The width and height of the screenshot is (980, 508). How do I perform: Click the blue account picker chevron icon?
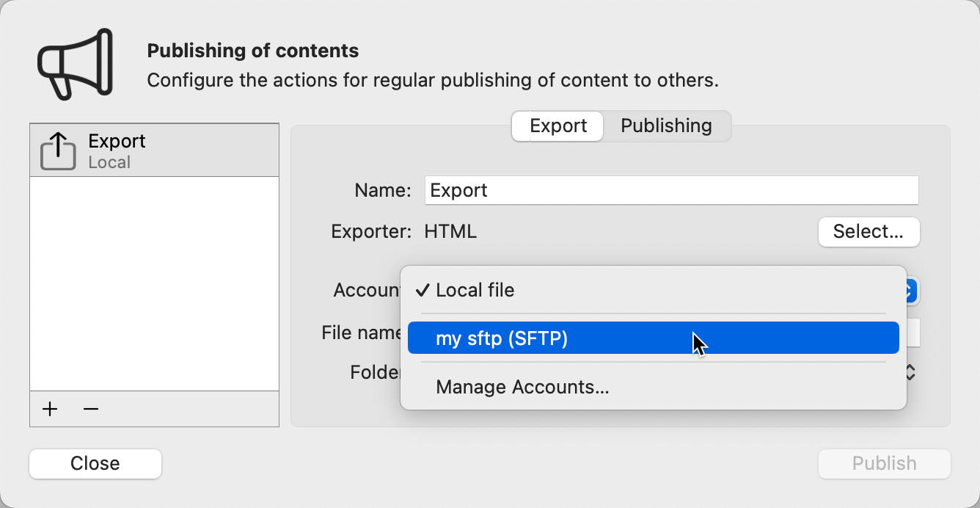tap(910, 291)
